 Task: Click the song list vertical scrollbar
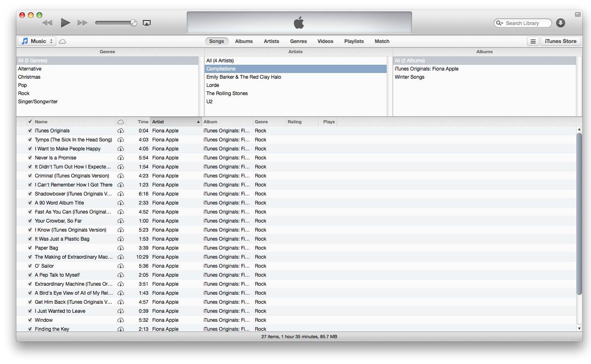pos(579,214)
